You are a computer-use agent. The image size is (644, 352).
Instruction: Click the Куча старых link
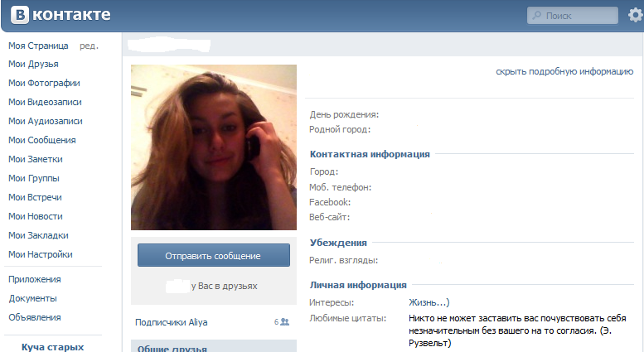point(52,347)
